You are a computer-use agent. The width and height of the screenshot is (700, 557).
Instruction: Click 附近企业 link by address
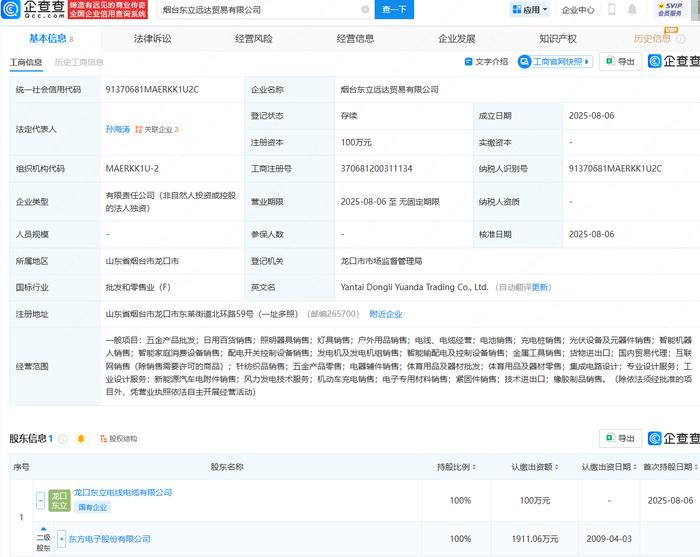click(x=386, y=314)
